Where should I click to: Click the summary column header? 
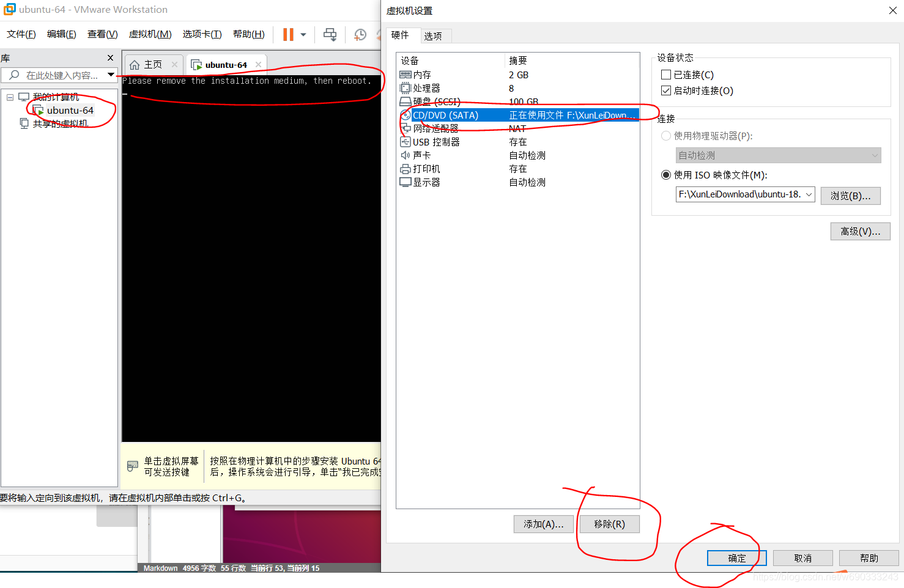tap(572, 61)
